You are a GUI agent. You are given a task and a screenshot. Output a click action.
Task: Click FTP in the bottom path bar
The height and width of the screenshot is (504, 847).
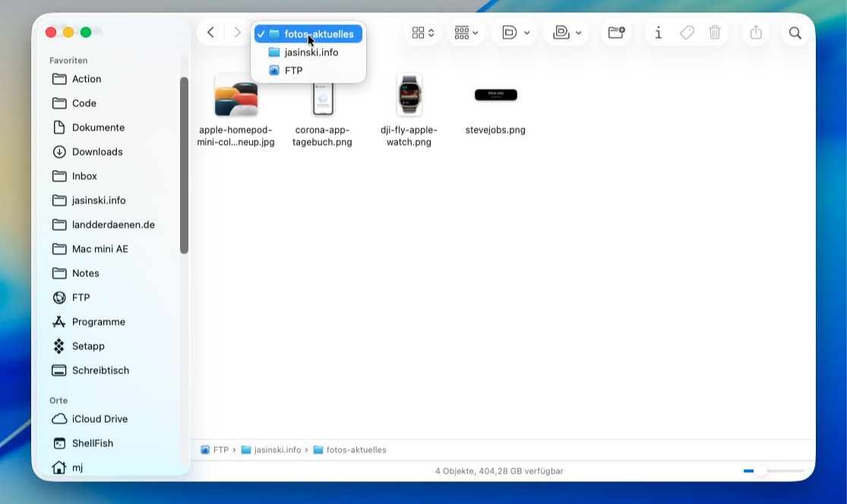[x=220, y=450]
